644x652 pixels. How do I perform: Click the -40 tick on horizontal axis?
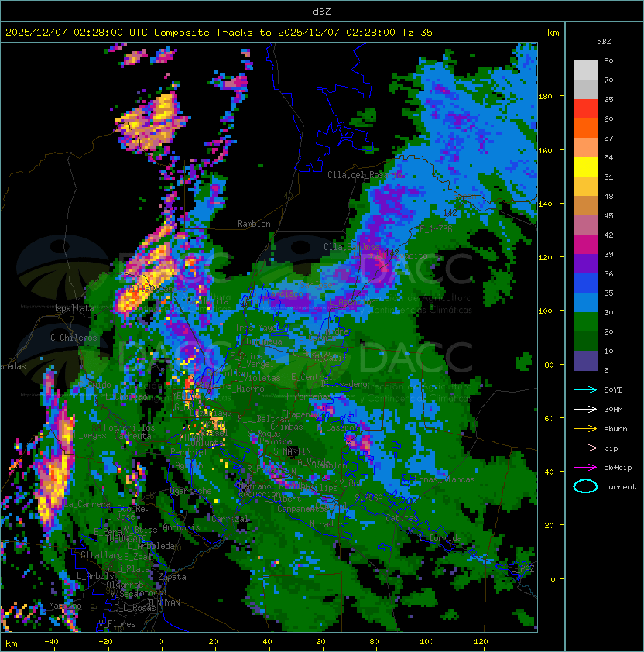coord(51,642)
